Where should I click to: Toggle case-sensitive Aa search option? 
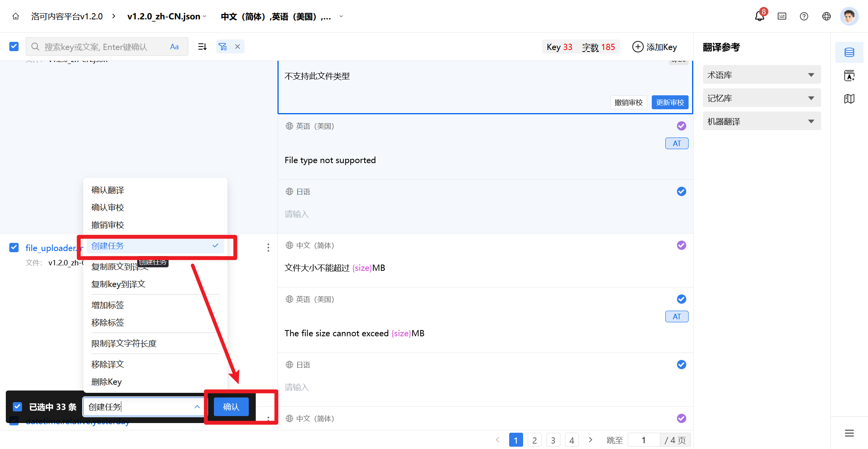click(x=174, y=47)
